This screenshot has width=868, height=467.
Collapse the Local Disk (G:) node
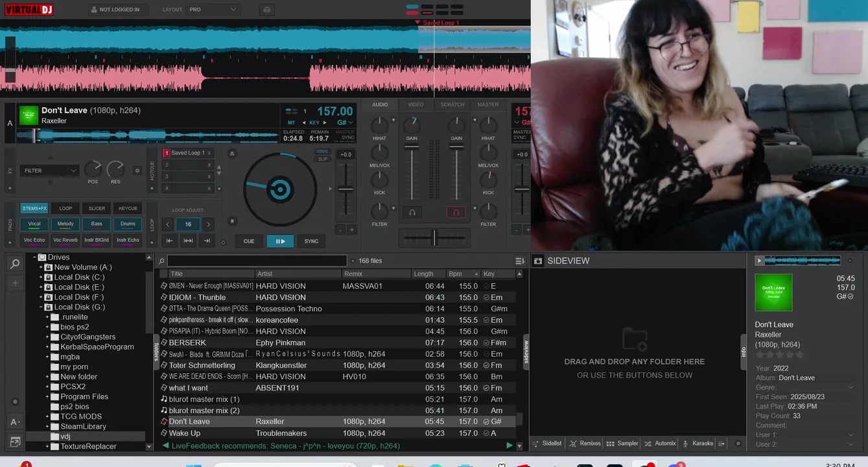tap(41, 307)
